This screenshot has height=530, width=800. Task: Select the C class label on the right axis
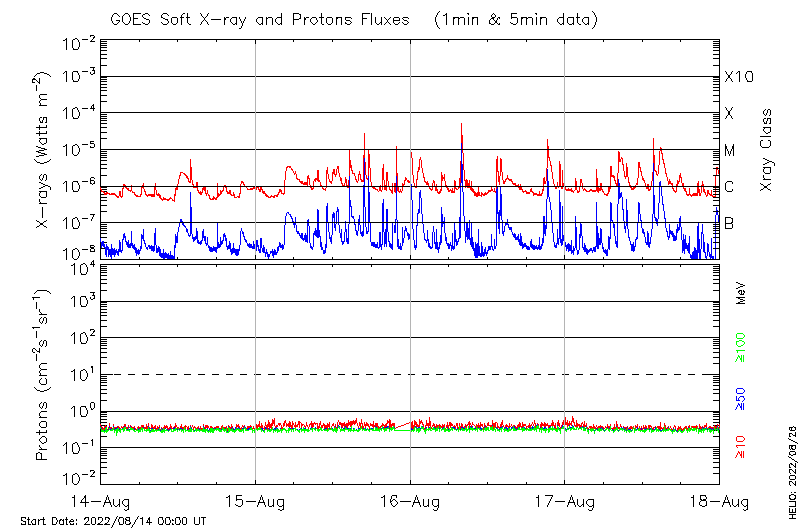tap(729, 187)
